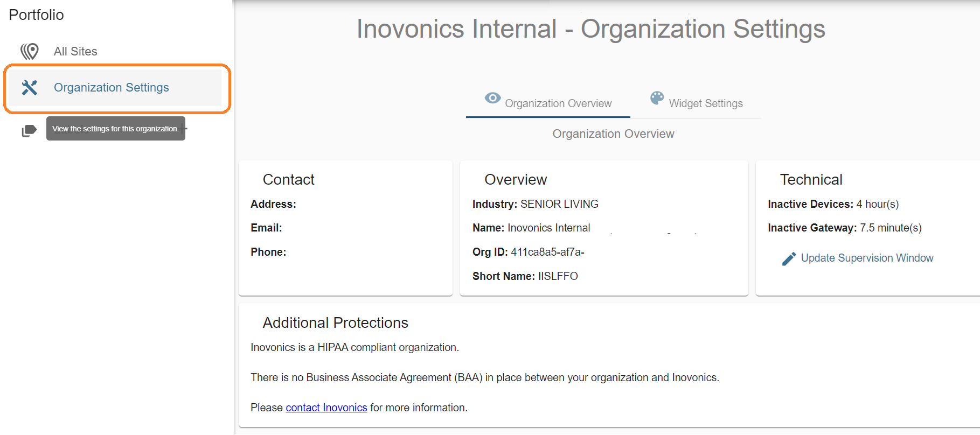
Task: Click the Business Associate Agreement sentence
Action: pyautogui.click(x=485, y=377)
